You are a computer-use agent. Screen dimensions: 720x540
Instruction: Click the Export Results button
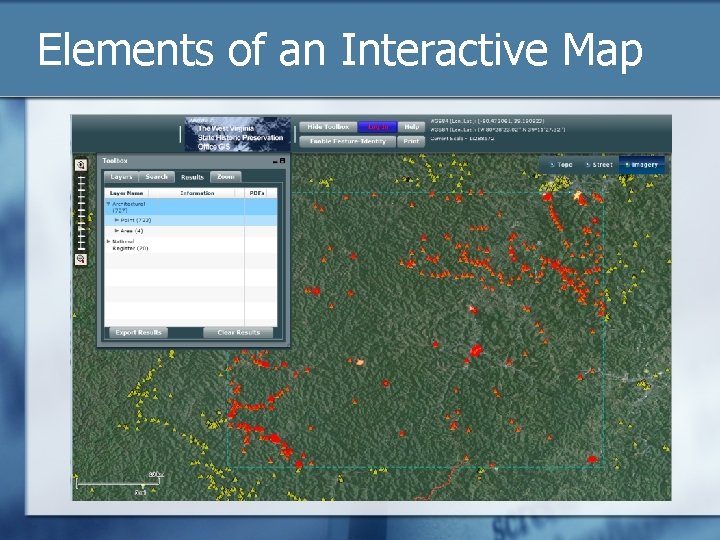(x=138, y=332)
